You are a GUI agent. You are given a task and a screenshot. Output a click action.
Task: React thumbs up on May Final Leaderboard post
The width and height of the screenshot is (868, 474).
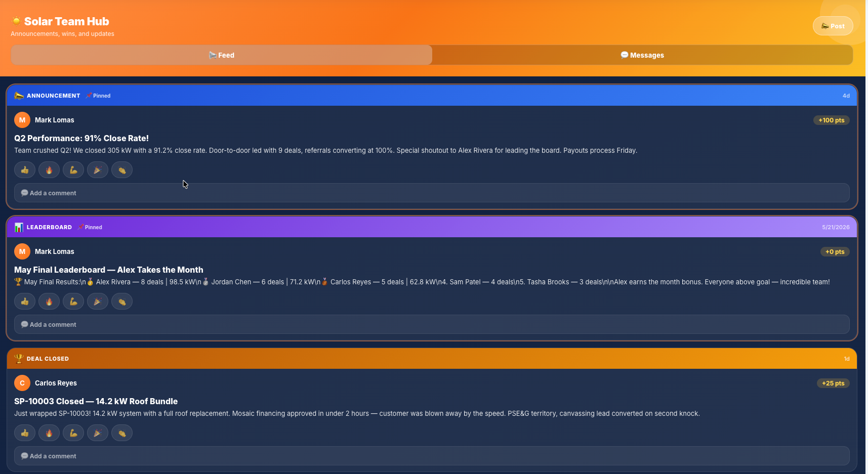(25, 301)
